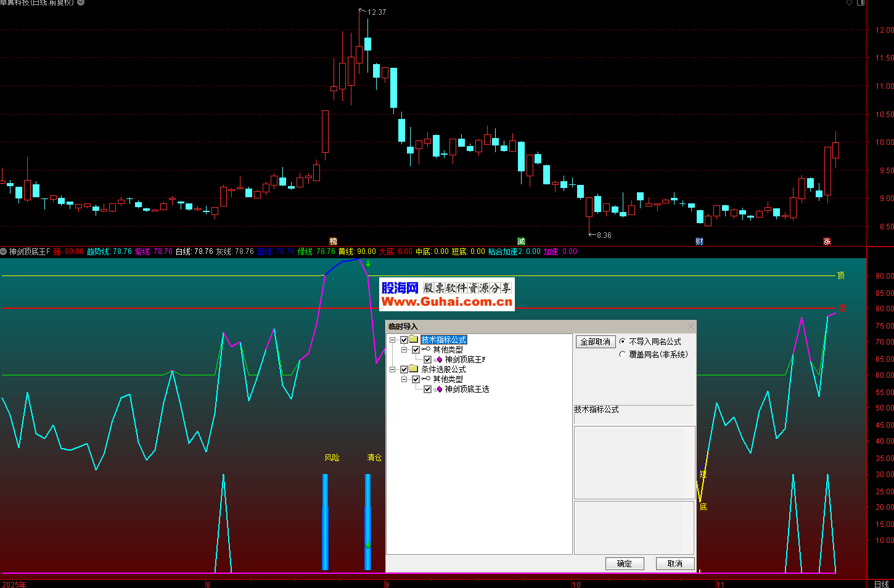Select the 覆盖同名(非系统) radio option
The width and height of the screenshot is (894, 588).
[x=622, y=354]
